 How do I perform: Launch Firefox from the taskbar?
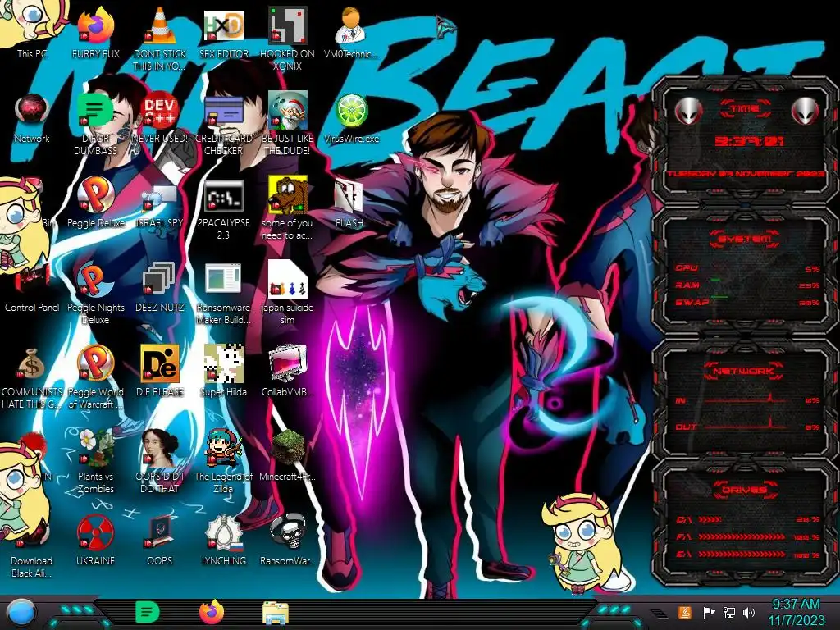tap(212, 612)
